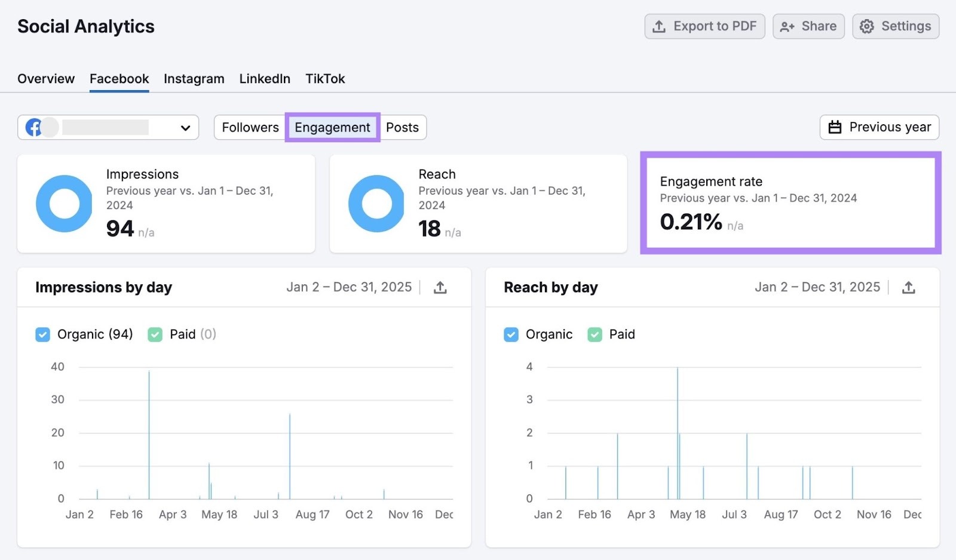956x560 pixels.
Task: Click the Facebook logo in the account selector
Action: pos(33,127)
